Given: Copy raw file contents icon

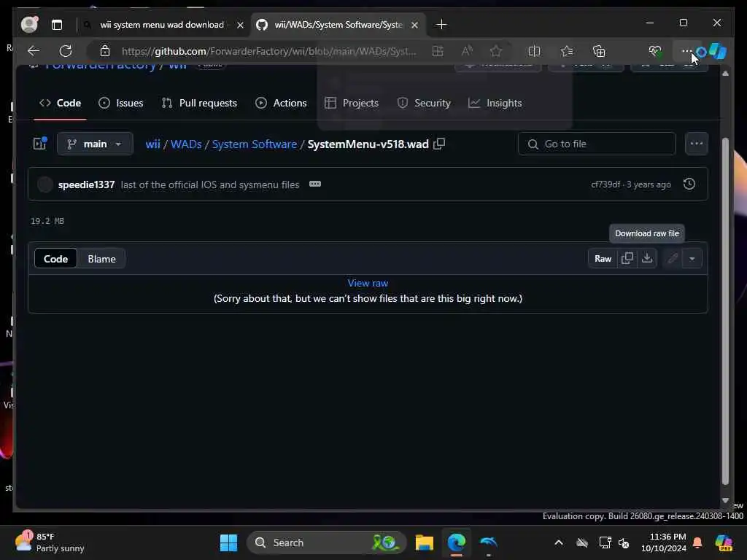Looking at the screenshot, I should point(627,258).
